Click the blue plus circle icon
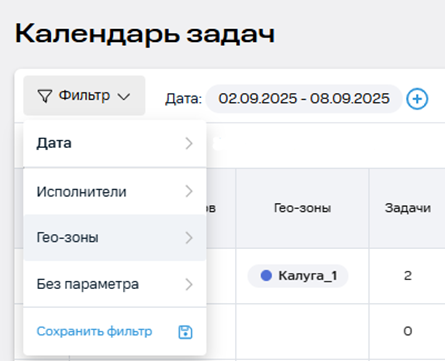 (x=417, y=99)
